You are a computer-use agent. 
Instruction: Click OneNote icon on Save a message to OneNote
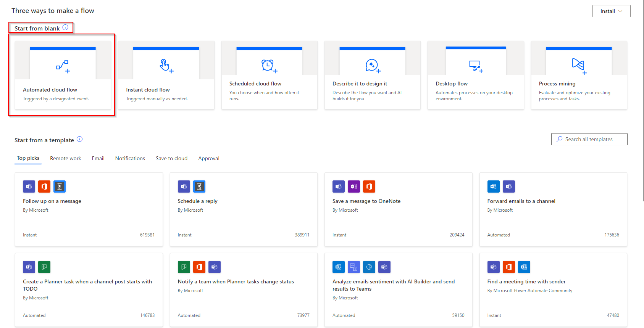click(x=354, y=187)
